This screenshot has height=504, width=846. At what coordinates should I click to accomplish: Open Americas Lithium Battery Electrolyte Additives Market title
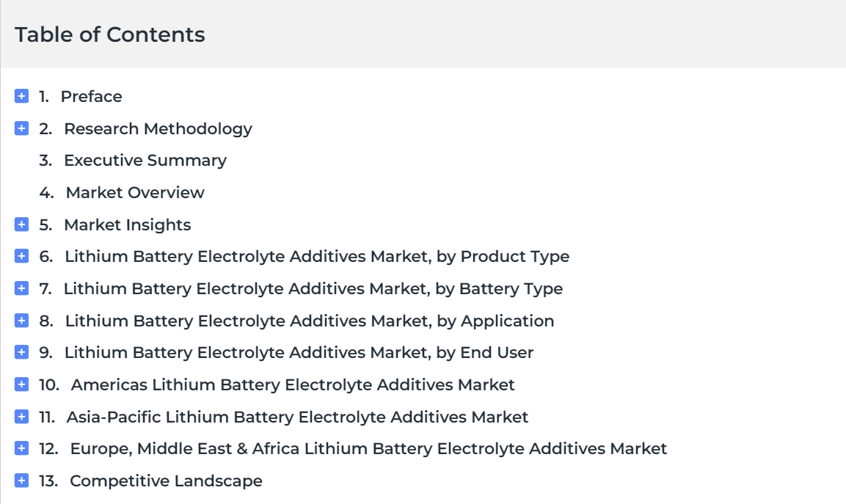coord(293,384)
